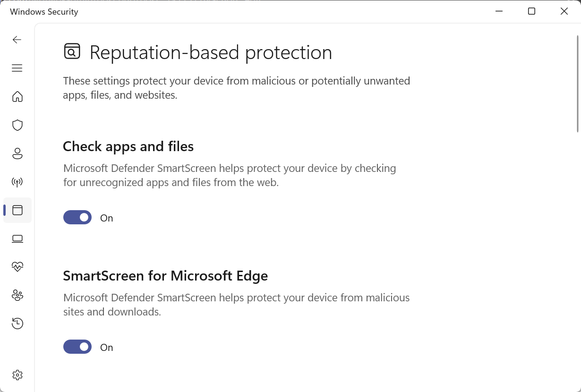The width and height of the screenshot is (581, 392).
Task: Click the SmartScreen for Microsoft Edge heading
Action: (165, 275)
